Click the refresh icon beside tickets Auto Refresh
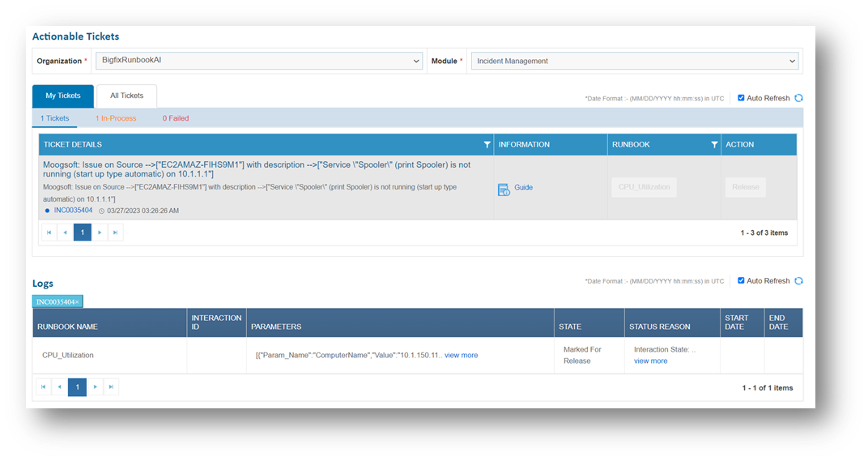The image size is (868, 461). 798,98
